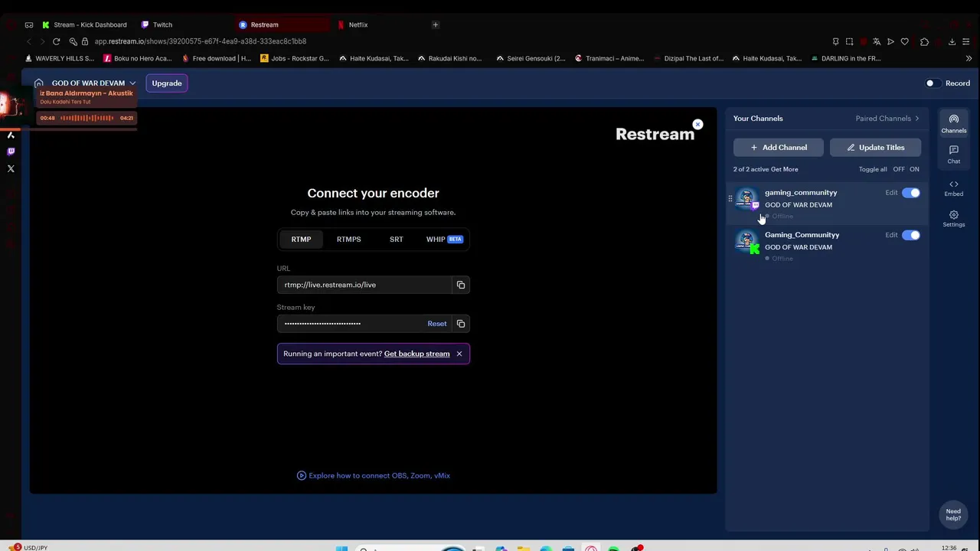
Task: Edit Gaming_Communityy Kick channel
Action: (891, 235)
